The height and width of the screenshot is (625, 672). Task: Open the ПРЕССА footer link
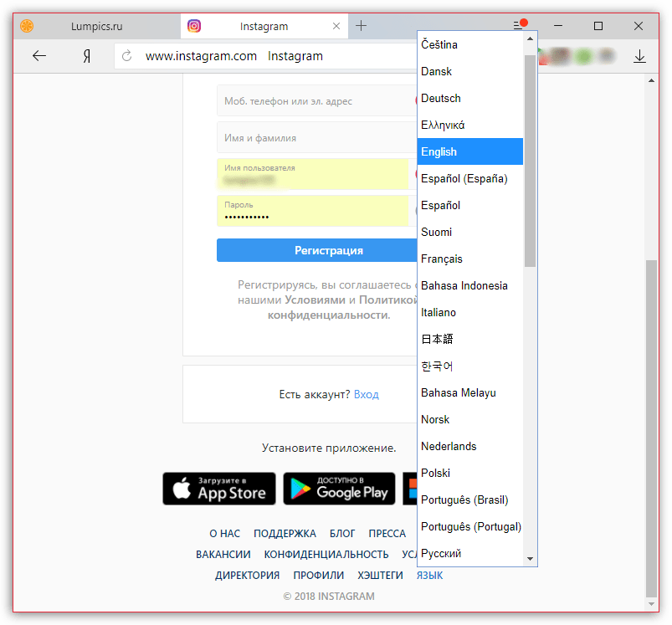tap(387, 533)
